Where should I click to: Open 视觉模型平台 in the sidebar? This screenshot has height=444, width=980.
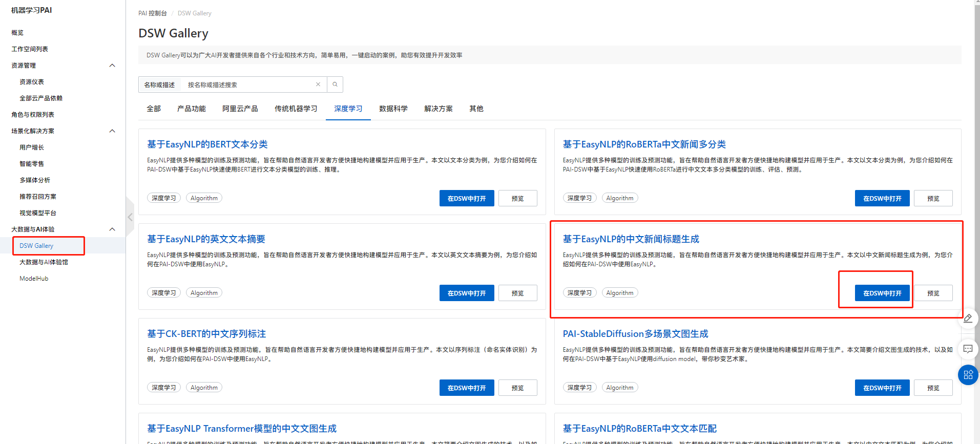click(38, 213)
